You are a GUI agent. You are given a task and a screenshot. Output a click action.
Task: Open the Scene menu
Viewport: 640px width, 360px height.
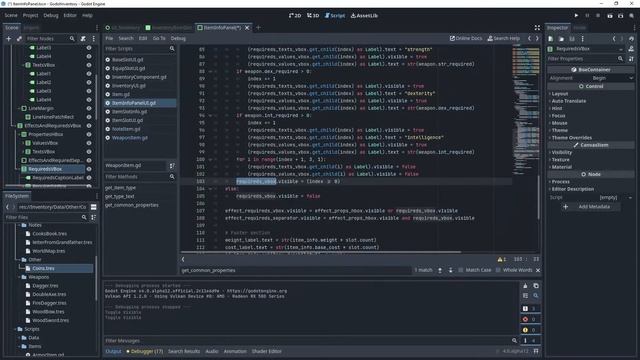pyautogui.click(x=11, y=16)
